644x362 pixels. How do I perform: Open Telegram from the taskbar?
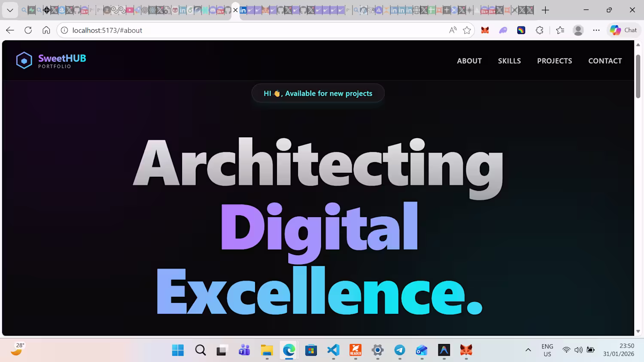point(400,350)
